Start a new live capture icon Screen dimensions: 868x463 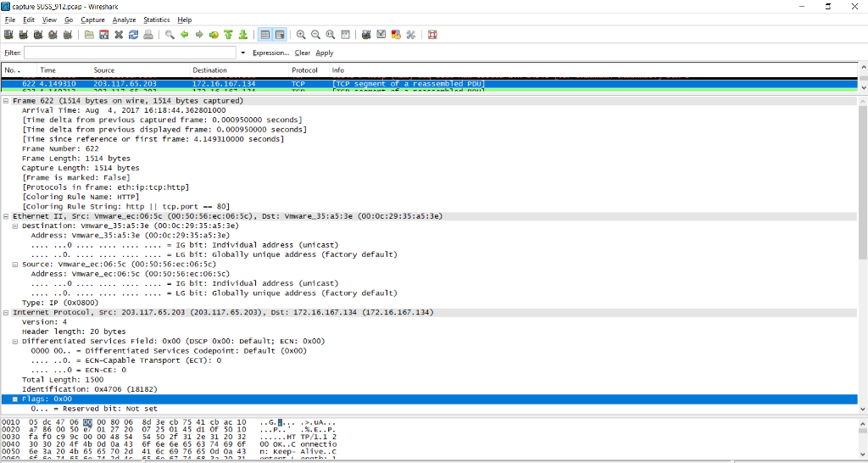pyautogui.click(x=38, y=34)
